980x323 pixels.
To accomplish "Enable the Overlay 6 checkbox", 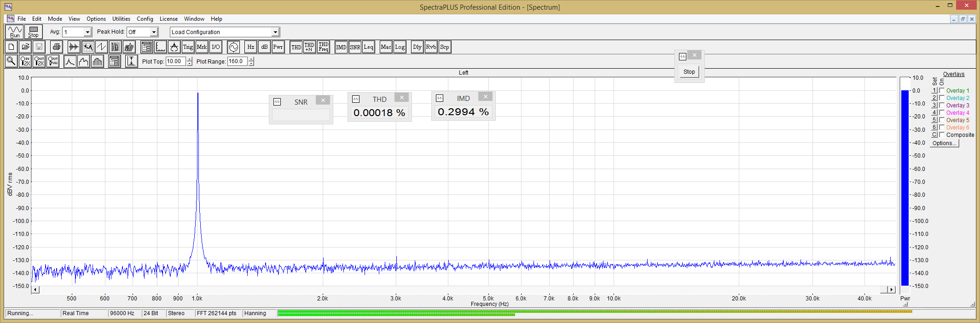I will [x=942, y=128].
